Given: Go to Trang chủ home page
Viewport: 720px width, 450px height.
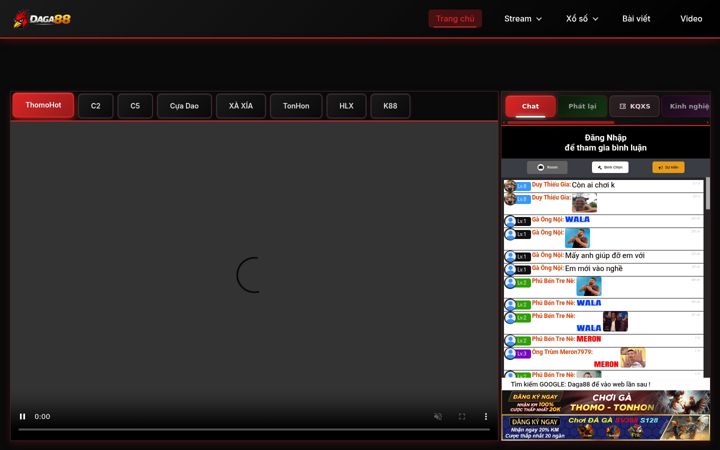Looking at the screenshot, I should (x=455, y=19).
